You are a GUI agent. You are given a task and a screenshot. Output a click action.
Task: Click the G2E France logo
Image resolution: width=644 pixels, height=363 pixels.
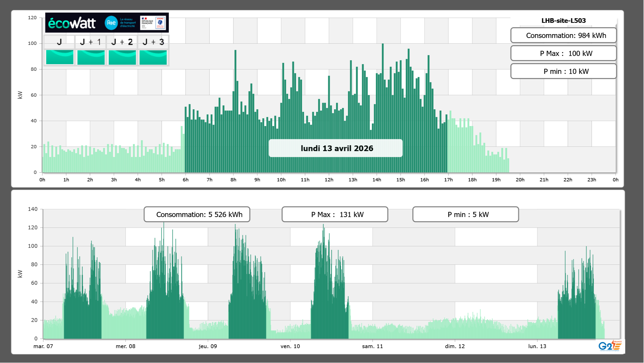610,346
